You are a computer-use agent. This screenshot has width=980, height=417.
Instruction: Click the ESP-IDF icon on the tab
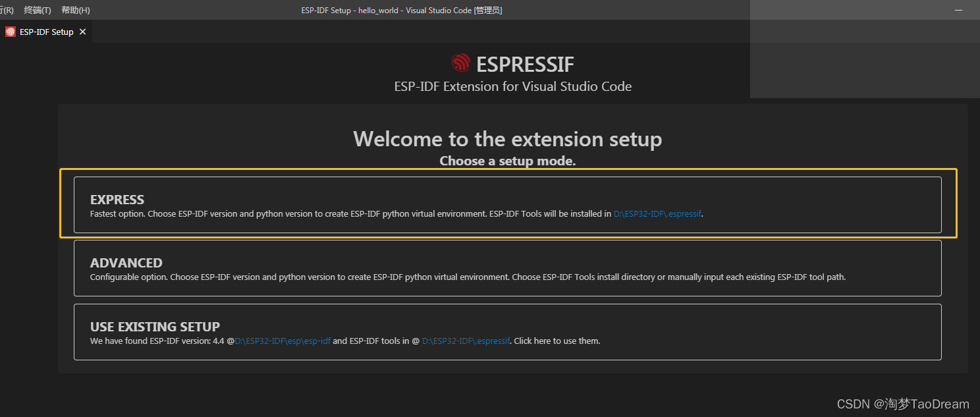[10, 32]
